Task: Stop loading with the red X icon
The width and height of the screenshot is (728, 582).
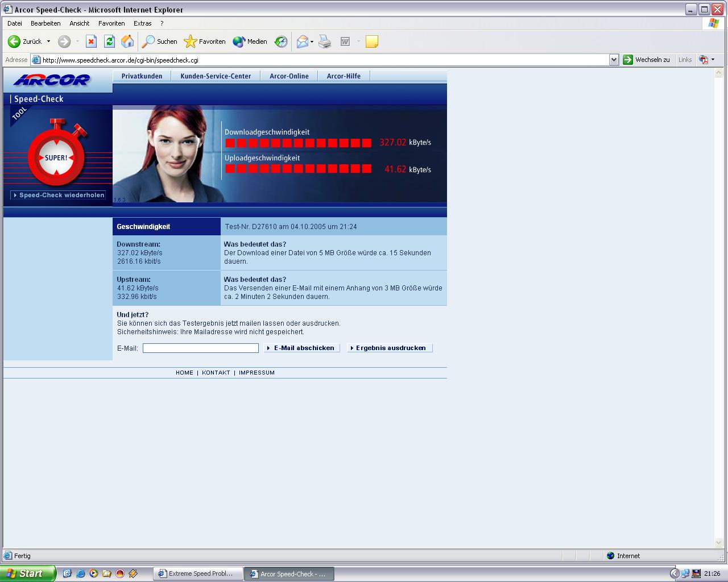Action: click(x=91, y=41)
